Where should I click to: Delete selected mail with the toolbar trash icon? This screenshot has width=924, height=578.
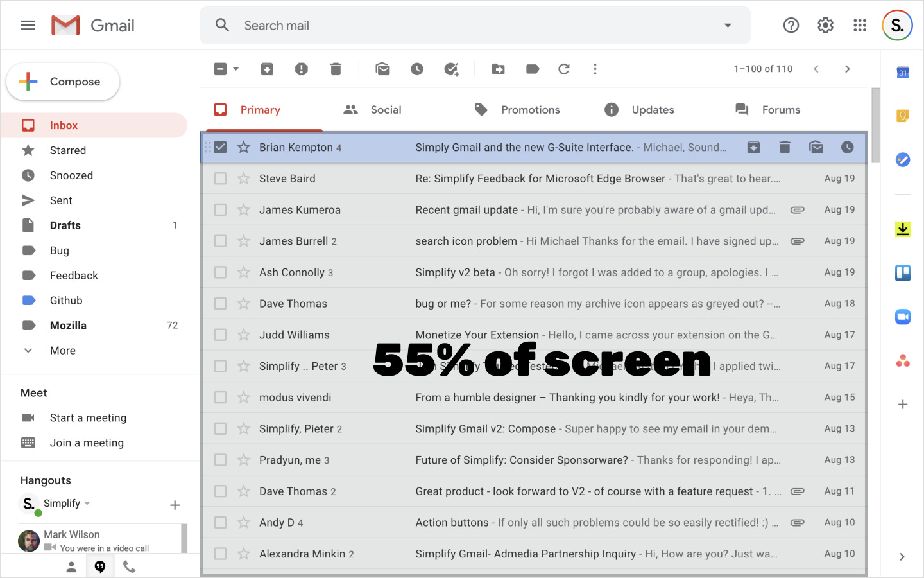tap(336, 69)
